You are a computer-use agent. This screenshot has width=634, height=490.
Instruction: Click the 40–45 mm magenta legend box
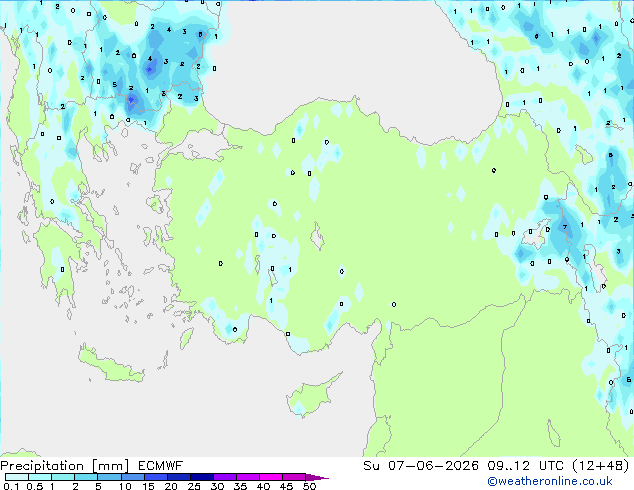pos(271,477)
